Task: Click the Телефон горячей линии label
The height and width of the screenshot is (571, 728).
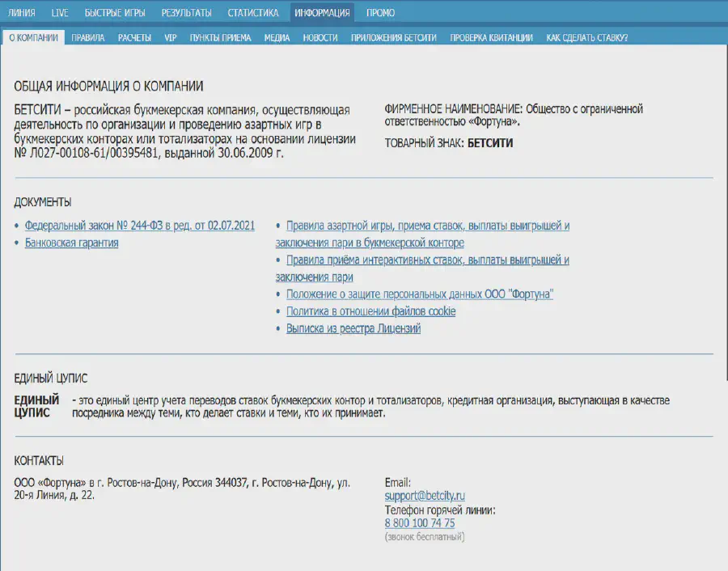Action: tap(440, 510)
